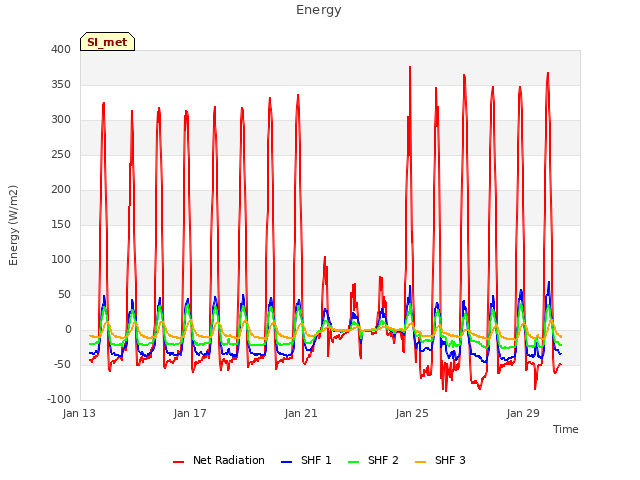Screen dimensions: 640x480
Task: Click the 100 y-axis tick label
Action: (x=61, y=260)
